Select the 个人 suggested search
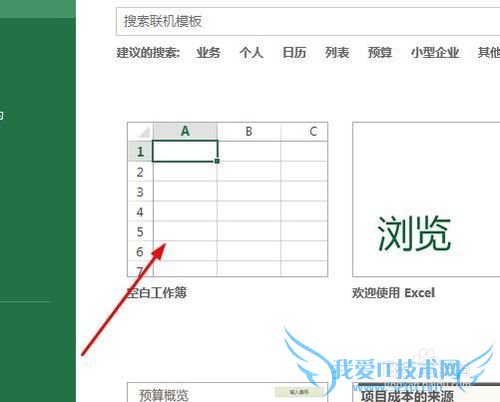500x402 pixels. click(251, 53)
